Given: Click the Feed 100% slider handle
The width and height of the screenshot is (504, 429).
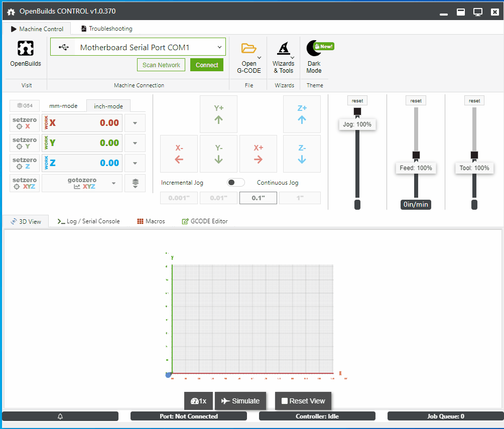Looking at the screenshot, I should (416, 155).
